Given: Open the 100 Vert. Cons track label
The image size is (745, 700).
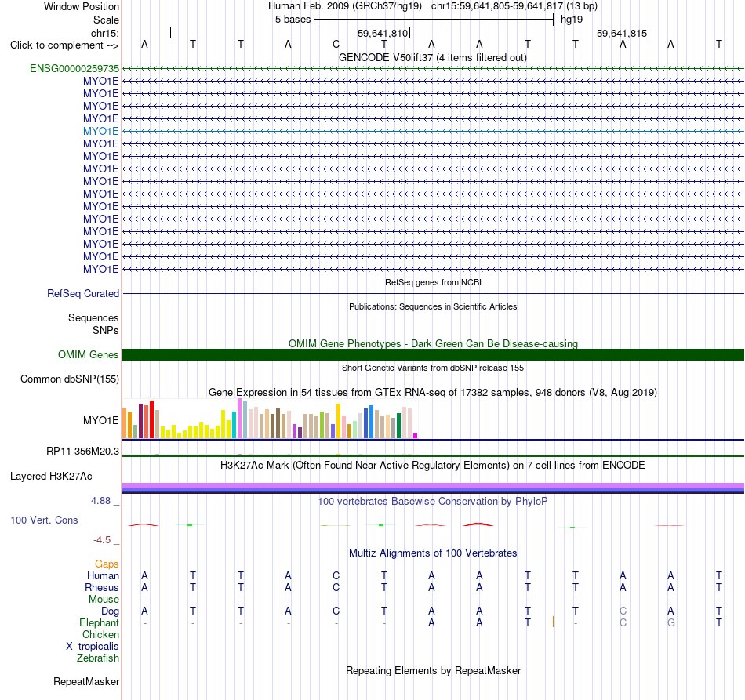Looking at the screenshot, I should [x=44, y=520].
